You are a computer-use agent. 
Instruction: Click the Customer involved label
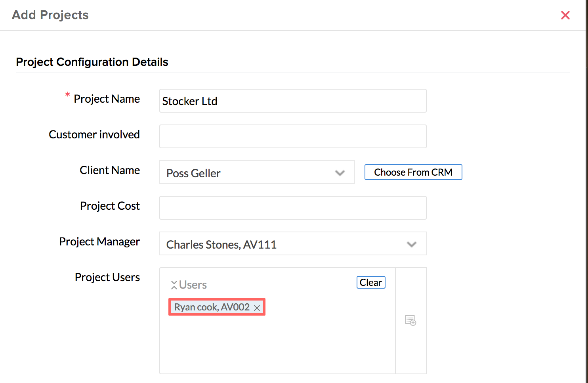94,134
